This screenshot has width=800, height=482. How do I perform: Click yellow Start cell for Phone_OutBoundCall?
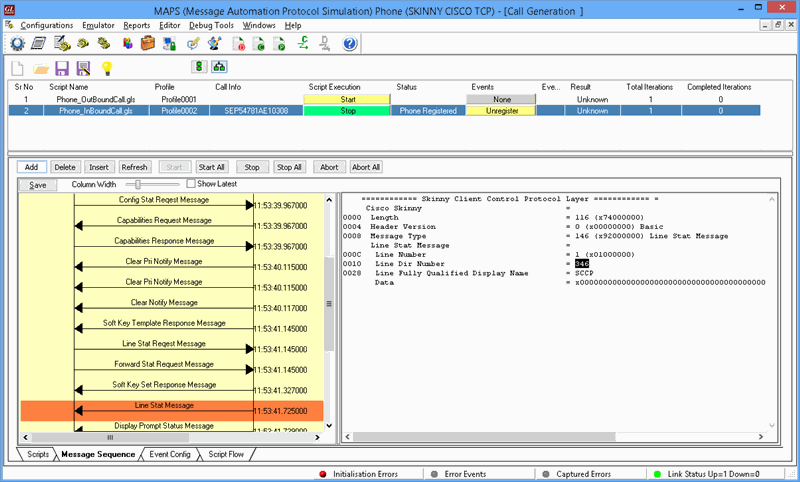(x=347, y=99)
